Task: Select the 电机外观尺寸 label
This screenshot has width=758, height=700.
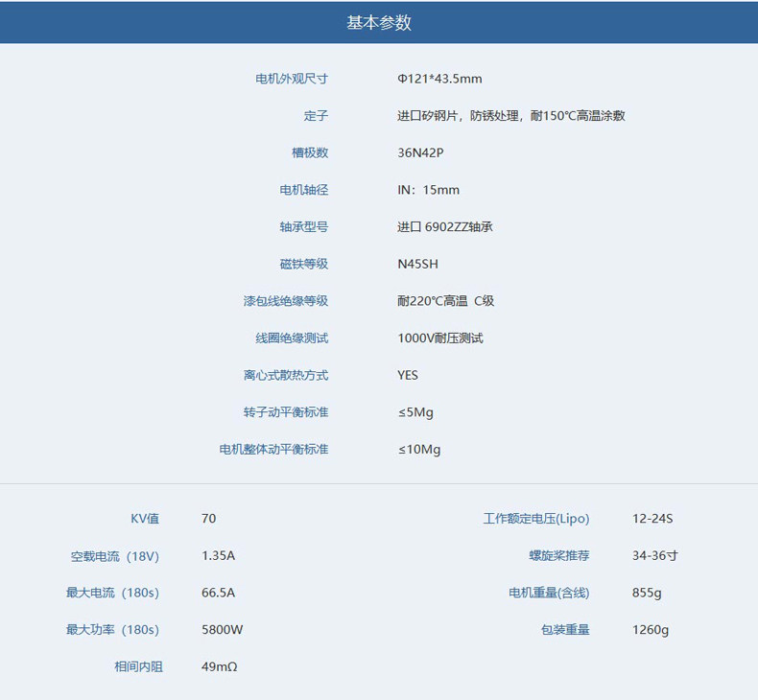Action: (292, 79)
